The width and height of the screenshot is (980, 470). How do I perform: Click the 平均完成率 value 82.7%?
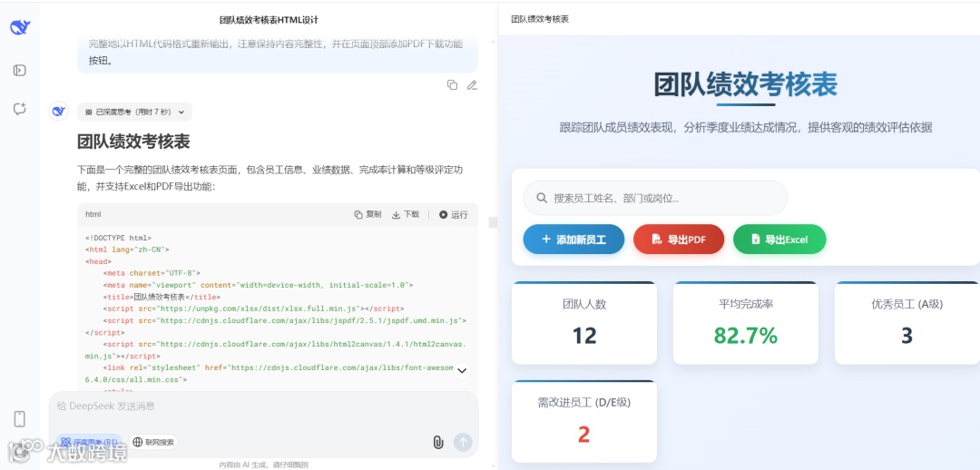(x=746, y=336)
